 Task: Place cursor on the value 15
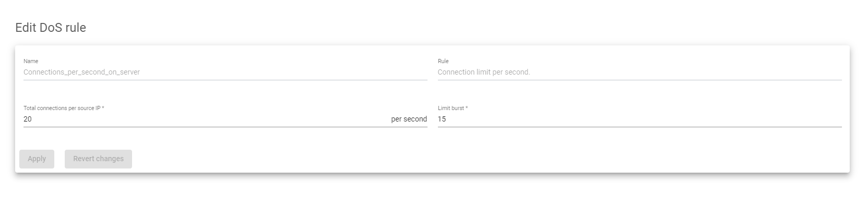pos(442,119)
